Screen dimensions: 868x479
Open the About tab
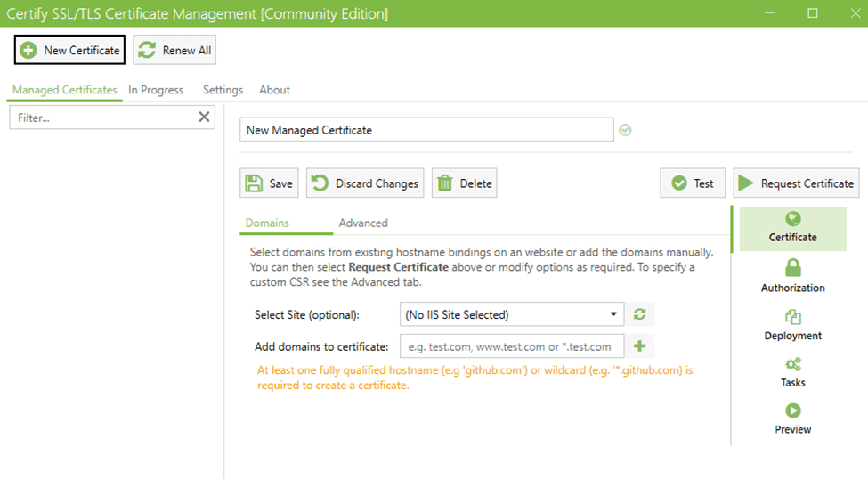274,90
